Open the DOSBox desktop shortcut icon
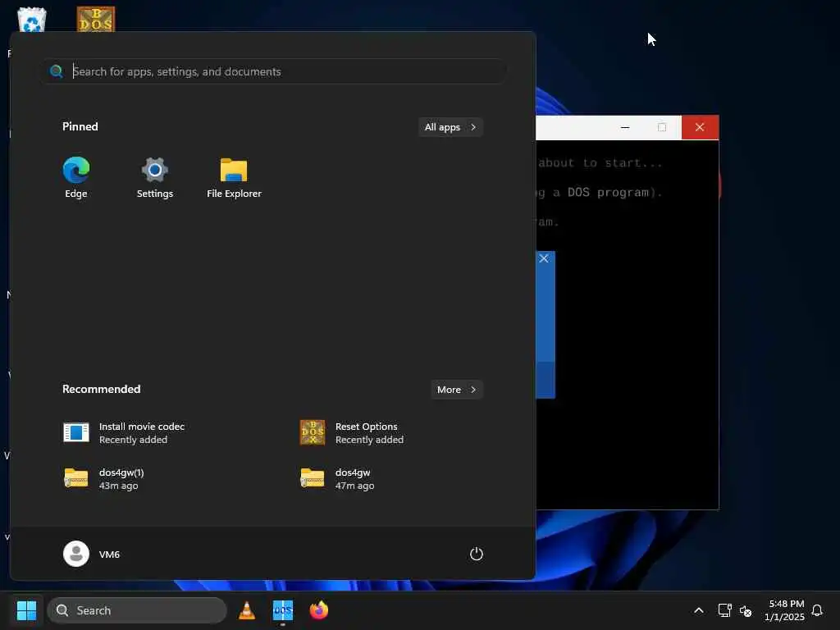 (95, 20)
